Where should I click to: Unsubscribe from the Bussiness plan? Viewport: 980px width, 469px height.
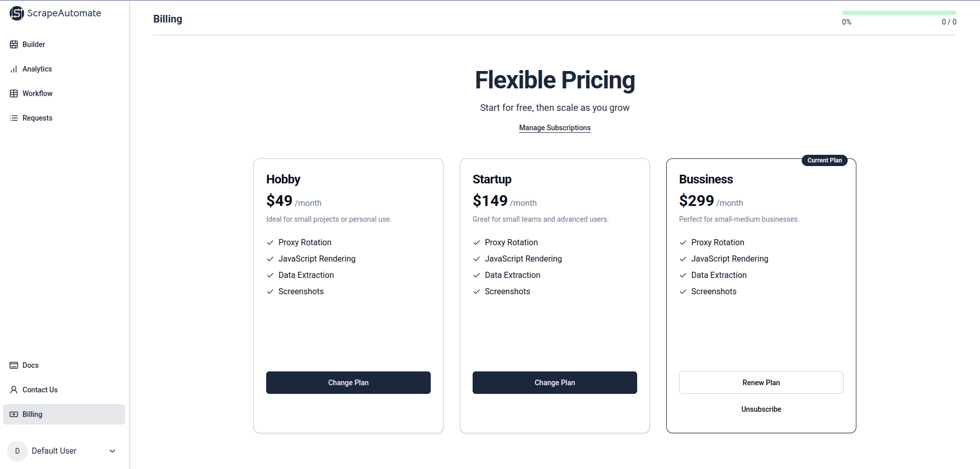pos(761,409)
